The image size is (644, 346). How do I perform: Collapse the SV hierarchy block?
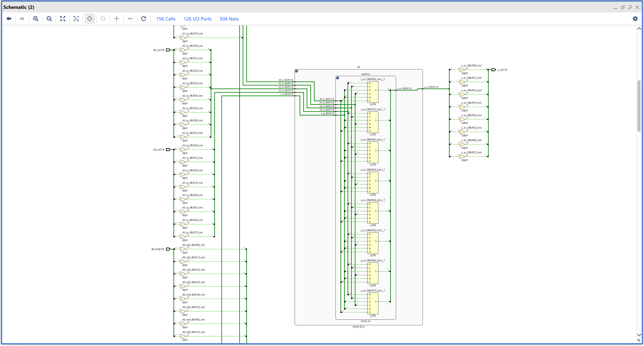[296, 71]
